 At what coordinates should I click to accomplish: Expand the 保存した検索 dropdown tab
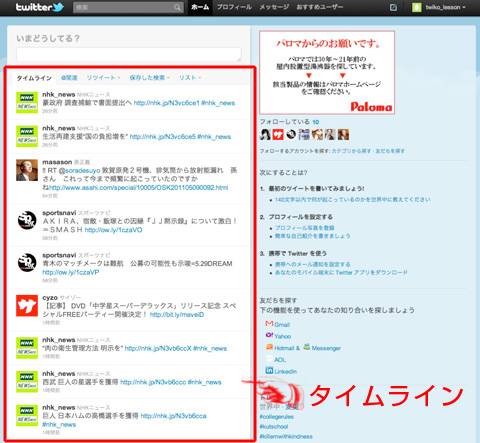(150, 78)
